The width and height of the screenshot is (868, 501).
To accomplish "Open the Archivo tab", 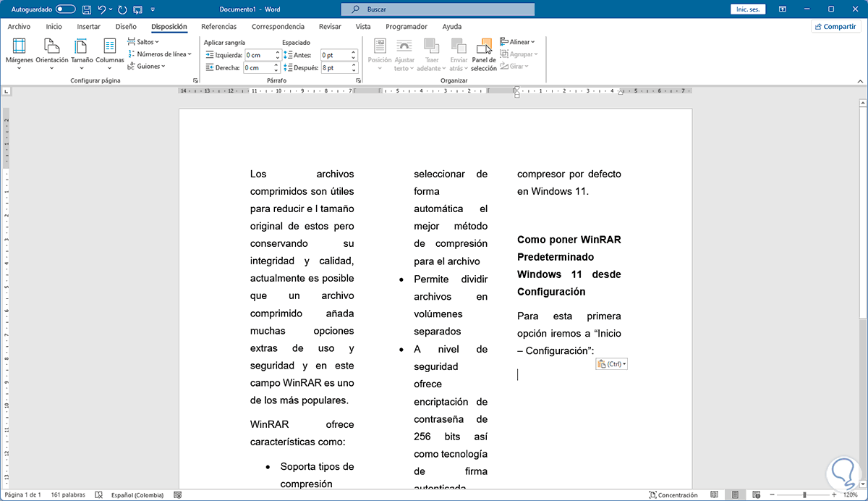I will (19, 26).
